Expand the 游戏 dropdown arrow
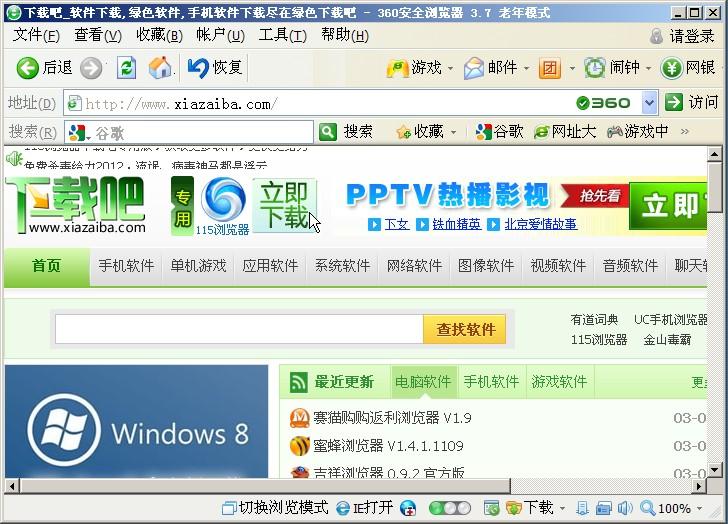This screenshot has width=728, height=524. click(x=450, y=69)
